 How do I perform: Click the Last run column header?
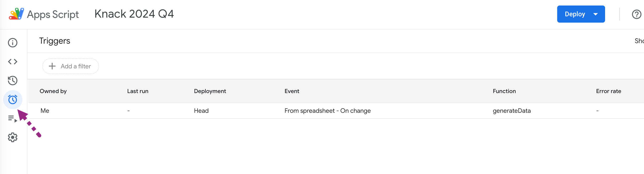pos(138,91)
